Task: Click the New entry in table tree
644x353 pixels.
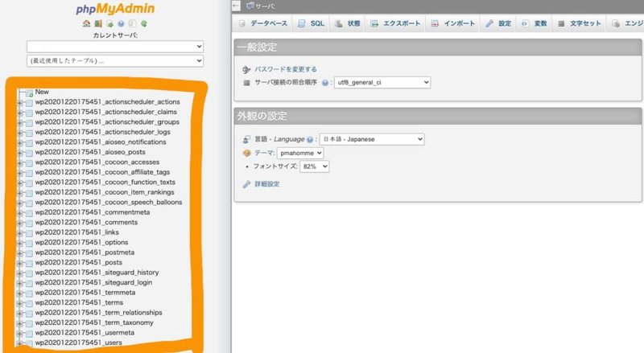Action: point(42,92)
